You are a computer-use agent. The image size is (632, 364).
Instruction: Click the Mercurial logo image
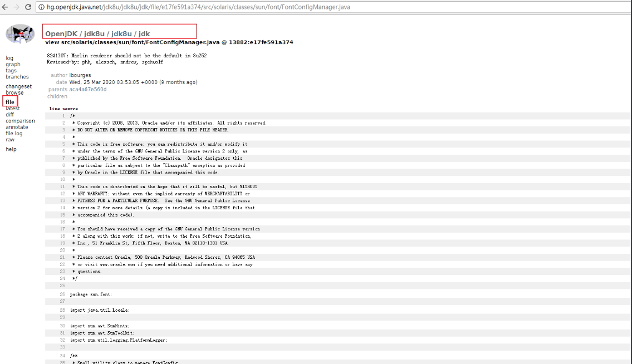(19, 34)
